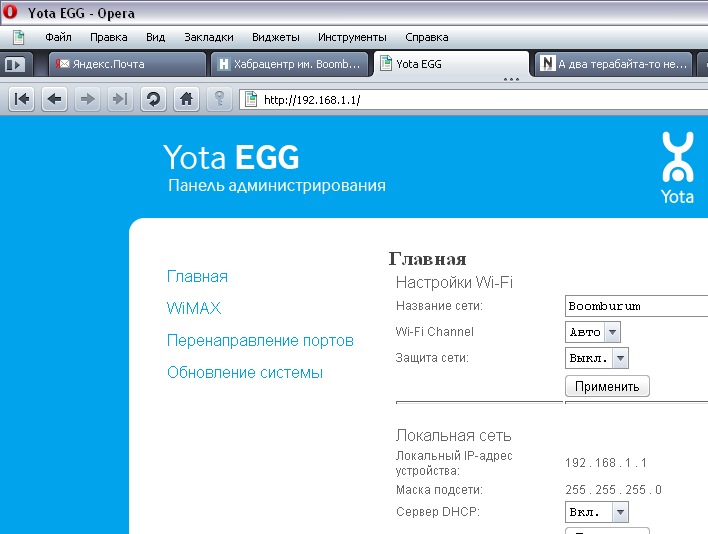The width and height of the screenshot is (708, 534).
Task: Click the Локальная сеть section heading
Action: point(453,436)
